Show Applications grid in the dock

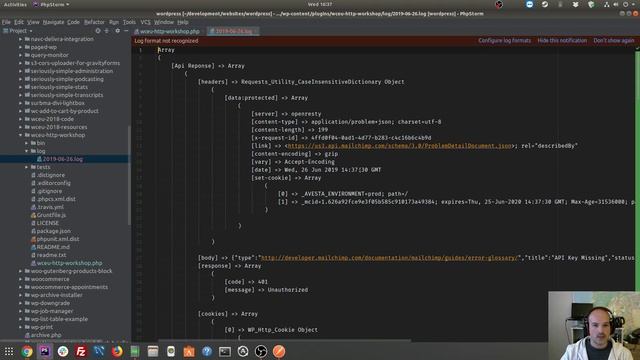pyautogui.click(x=9, y=351)
